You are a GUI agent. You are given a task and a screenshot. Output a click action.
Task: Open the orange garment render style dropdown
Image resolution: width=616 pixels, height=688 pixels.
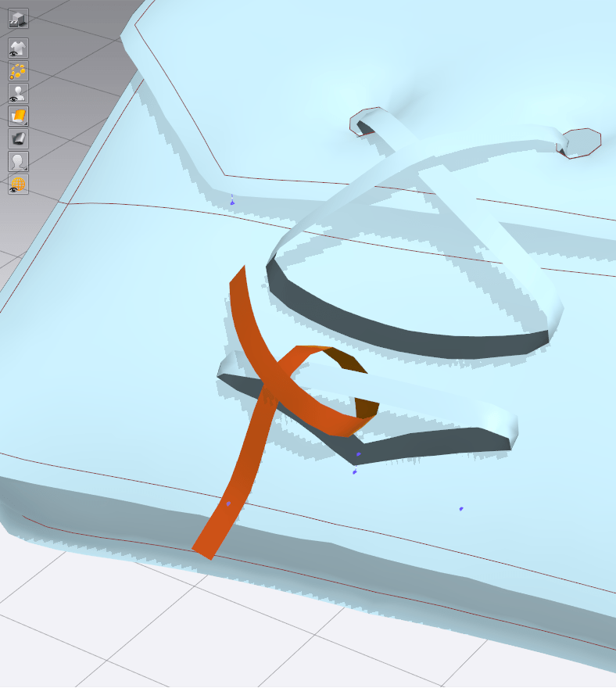tap(18, 116)
